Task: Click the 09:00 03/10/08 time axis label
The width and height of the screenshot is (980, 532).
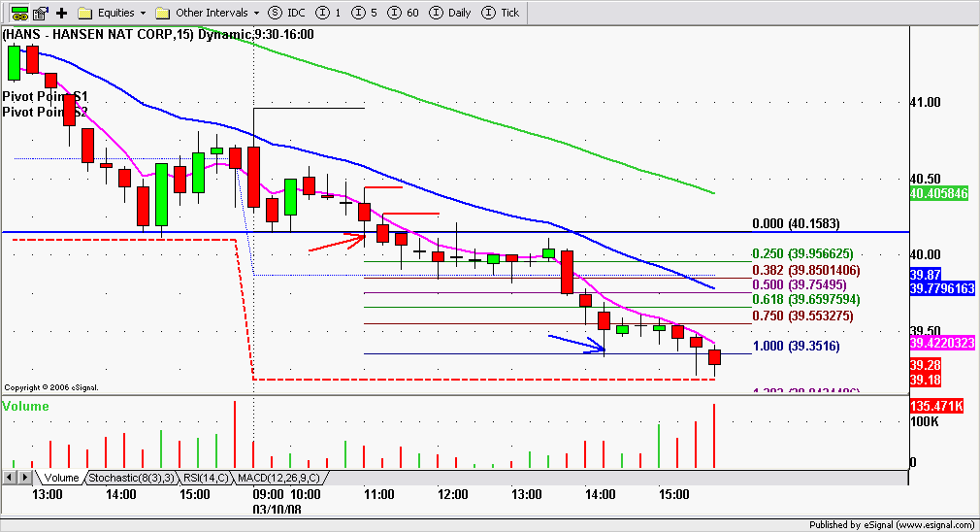Action: point(277,501)
